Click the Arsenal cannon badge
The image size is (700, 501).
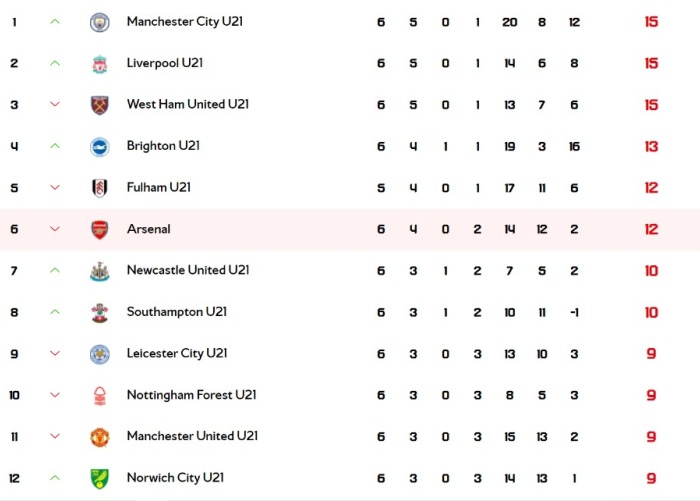pos(100,230)
